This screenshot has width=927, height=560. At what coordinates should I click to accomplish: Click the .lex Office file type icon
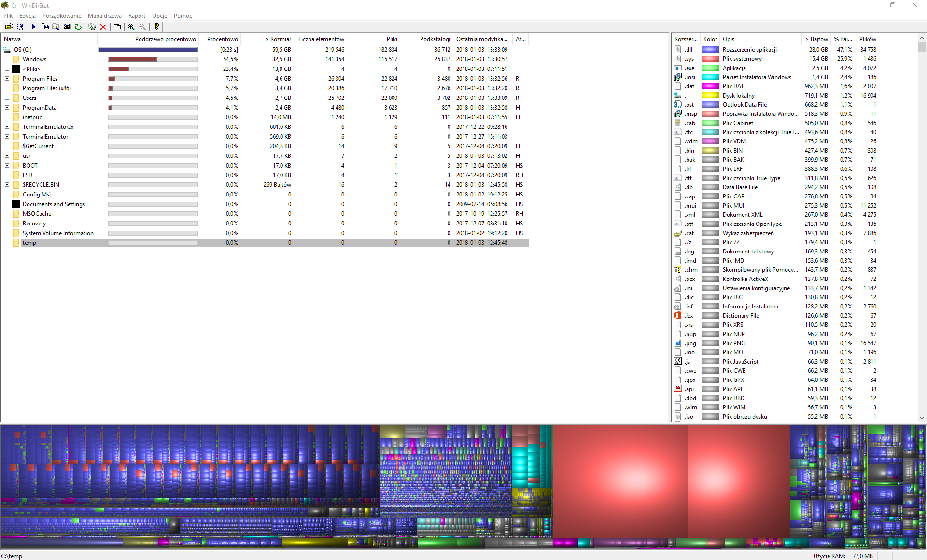(x=678, y=316)
